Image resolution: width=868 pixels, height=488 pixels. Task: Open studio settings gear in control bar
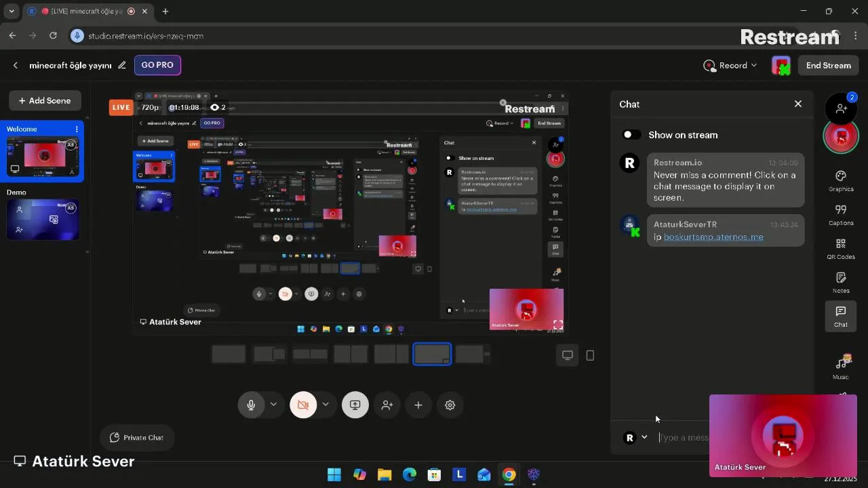point(450,405)
